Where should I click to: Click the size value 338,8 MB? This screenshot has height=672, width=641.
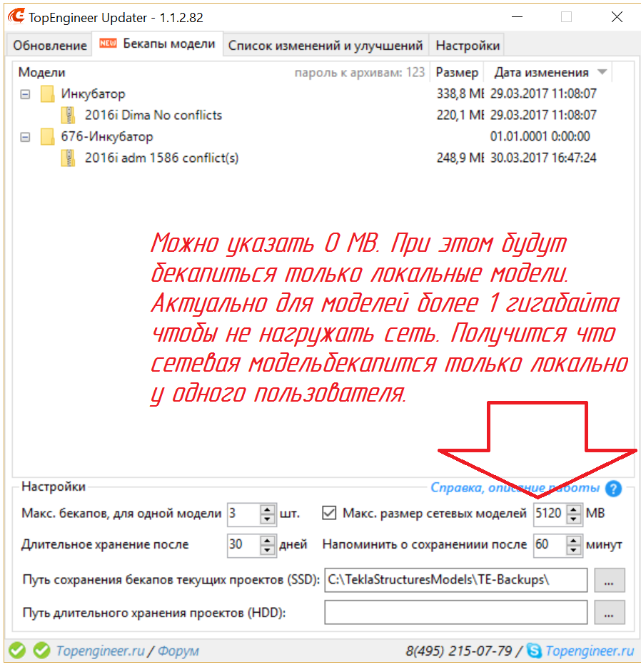point(460,94)
